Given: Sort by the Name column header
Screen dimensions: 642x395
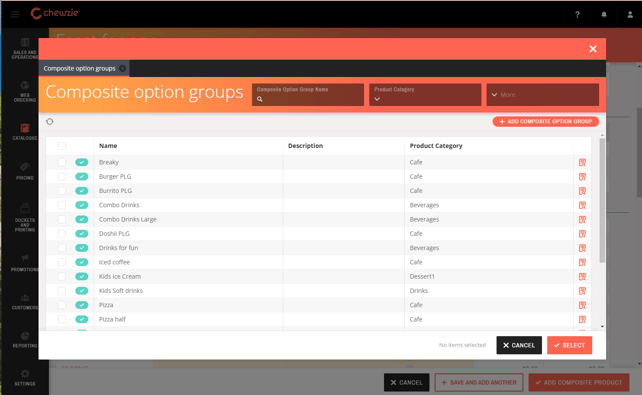Looking at the screenshot, I should coord(108,146).
